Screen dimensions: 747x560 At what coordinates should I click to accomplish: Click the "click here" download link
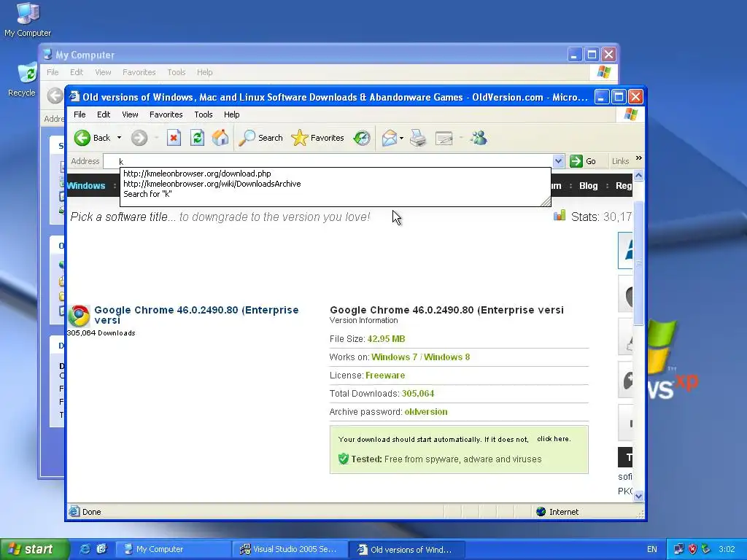(554, 439)
